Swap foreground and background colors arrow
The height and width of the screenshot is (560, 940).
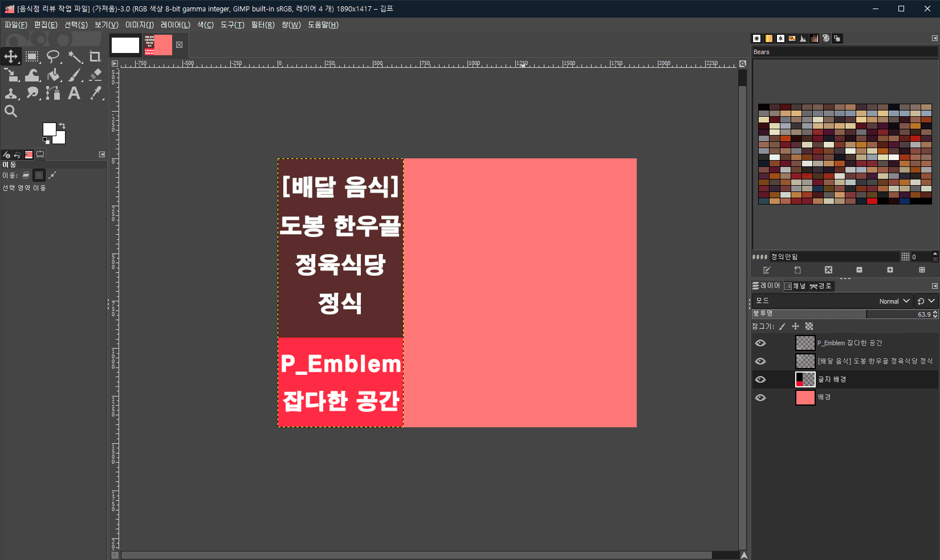tap(62, 125)
